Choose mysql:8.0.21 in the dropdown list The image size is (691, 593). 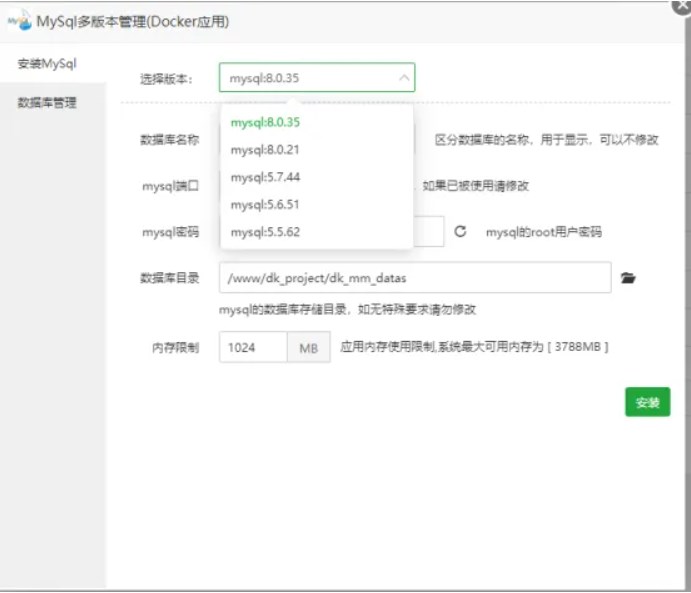coord(266,150)
